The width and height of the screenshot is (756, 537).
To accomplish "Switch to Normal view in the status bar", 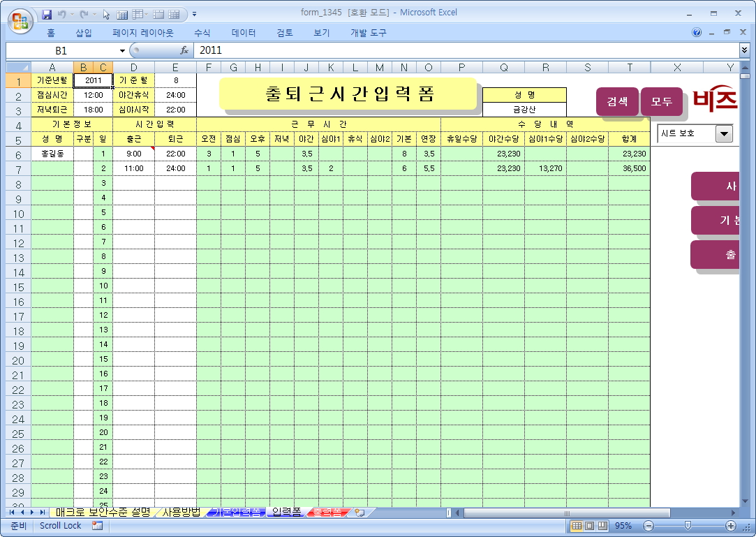I will (577, 526).
